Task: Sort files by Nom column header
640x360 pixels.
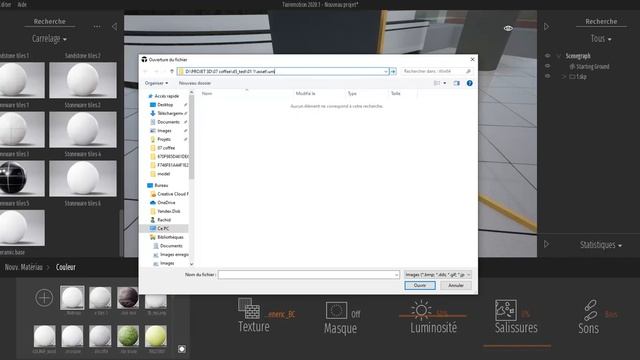Action: click(x=207, y=93)
